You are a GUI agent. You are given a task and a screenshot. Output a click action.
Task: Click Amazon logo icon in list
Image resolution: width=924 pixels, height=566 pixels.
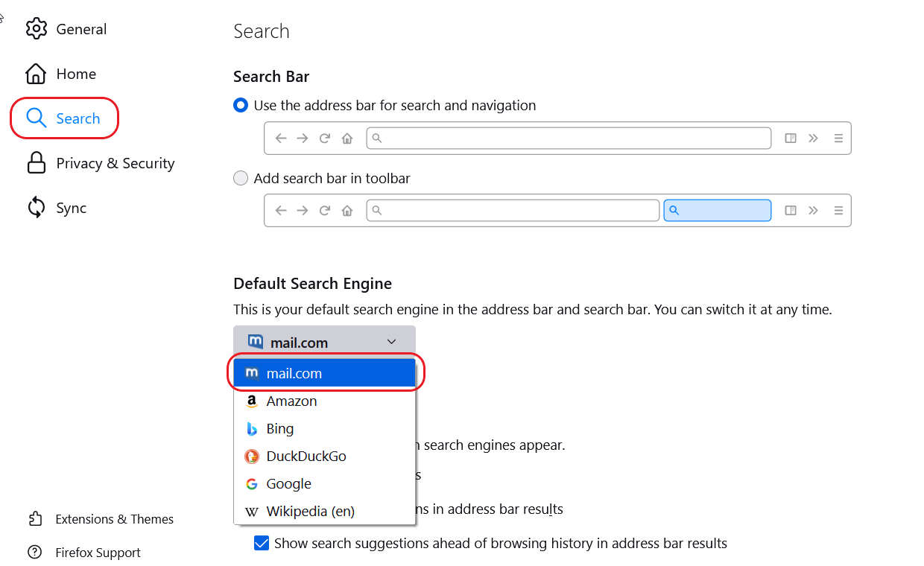[252, 401]
